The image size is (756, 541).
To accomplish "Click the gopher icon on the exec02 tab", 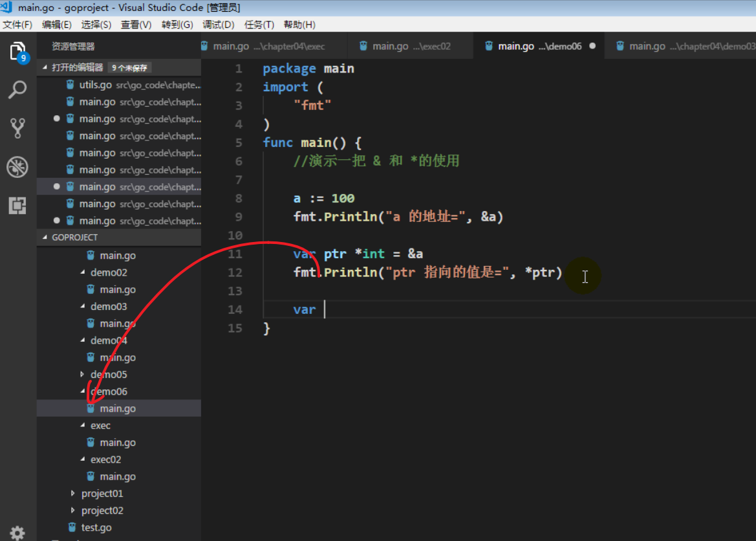I will coord(363,47).
